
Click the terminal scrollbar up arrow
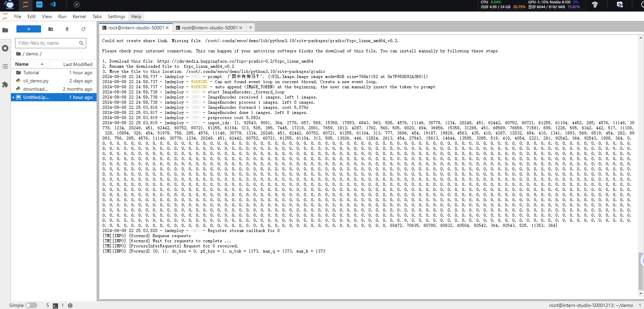pos(641,38)
